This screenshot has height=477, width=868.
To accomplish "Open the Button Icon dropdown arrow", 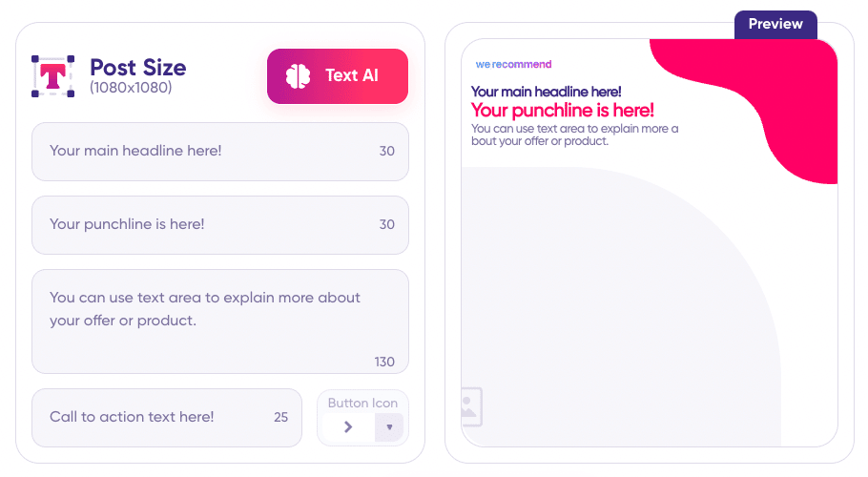I will tap(389, 427).
